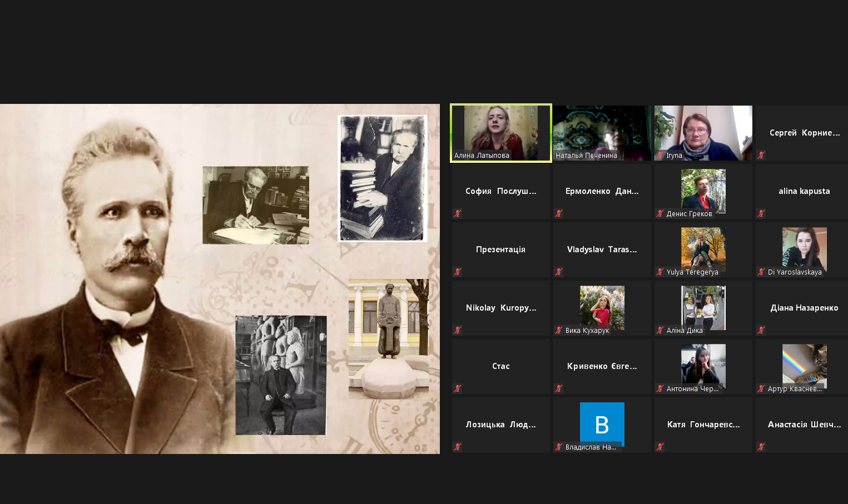Click muted mic icon beside Вика Кухарук
Viewport: 848px width, 504px height.
559,330
